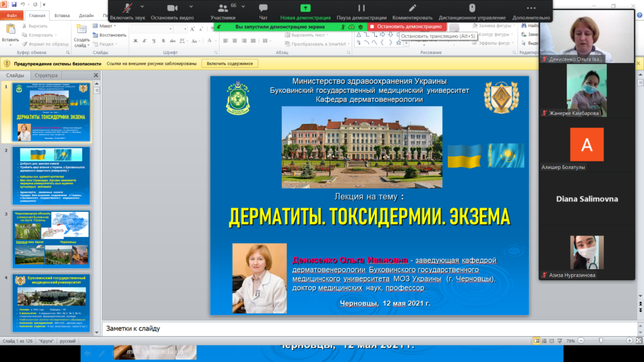Click the 'Создать слайд' new slide icon
This screenshot has width=644, height=362.
coord(82,30)
